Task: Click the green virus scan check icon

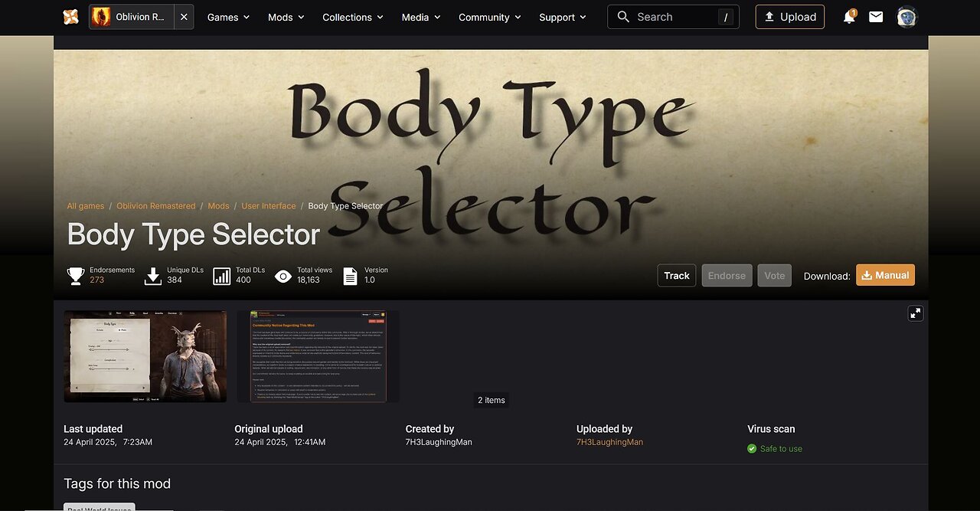Action: click(x=752, y=449)
